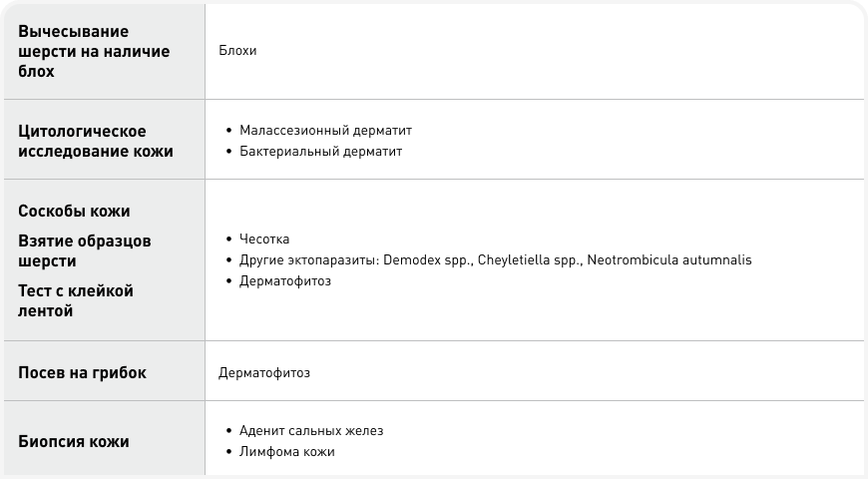Click the "Тест с клейкой лентой" heading
This screenshot has width=868, height=479.
(x=76, y=301)
